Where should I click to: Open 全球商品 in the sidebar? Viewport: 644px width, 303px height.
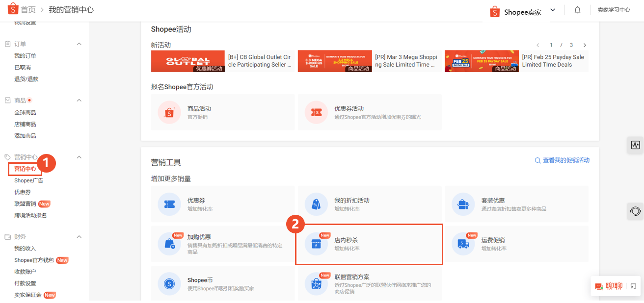25,113
